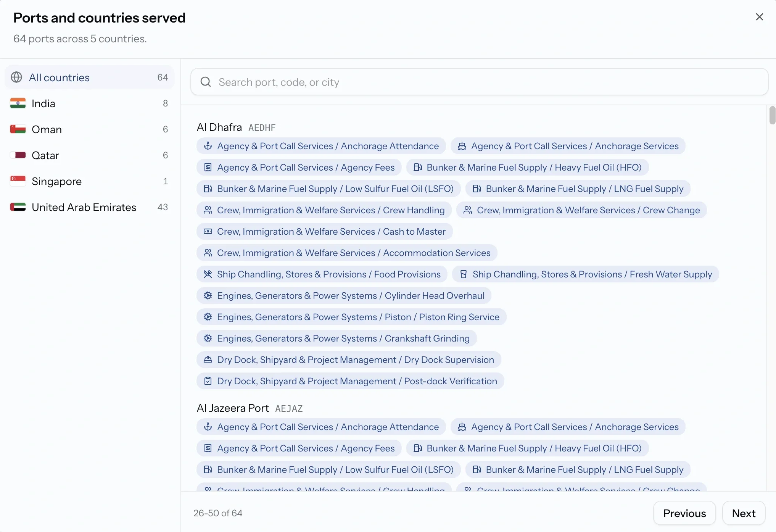
Task: Click the fuel icon on Al Jazeera LNG Fuel Supply
Action: point(477,470)
